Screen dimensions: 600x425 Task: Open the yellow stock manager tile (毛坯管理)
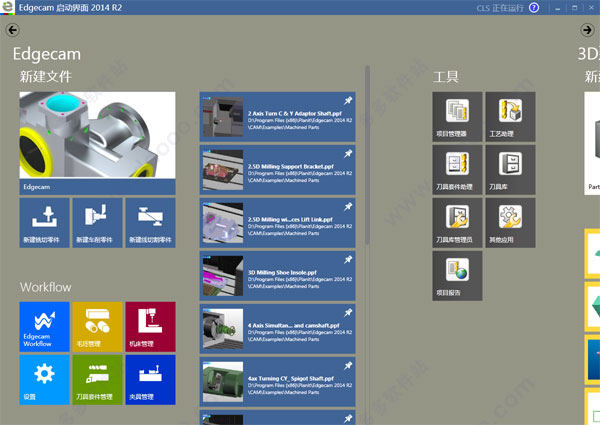[98, 327]
